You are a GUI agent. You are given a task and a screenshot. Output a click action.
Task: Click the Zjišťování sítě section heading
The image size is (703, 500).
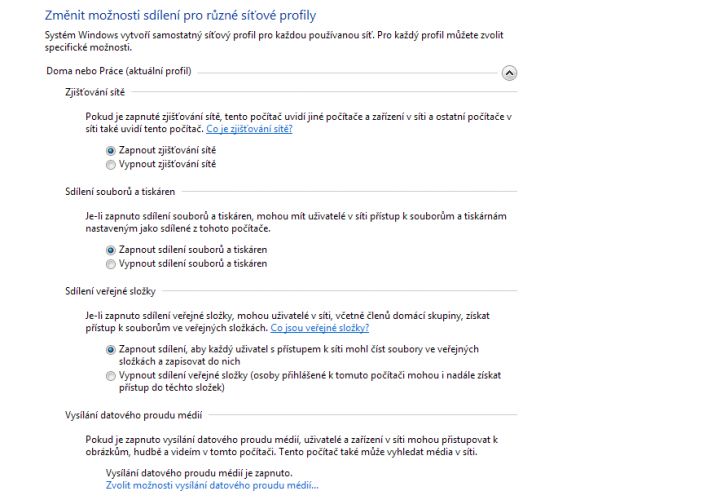95,92
